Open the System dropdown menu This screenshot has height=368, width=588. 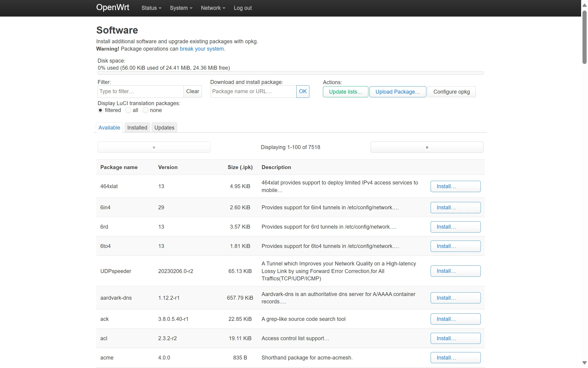[181, 8]
